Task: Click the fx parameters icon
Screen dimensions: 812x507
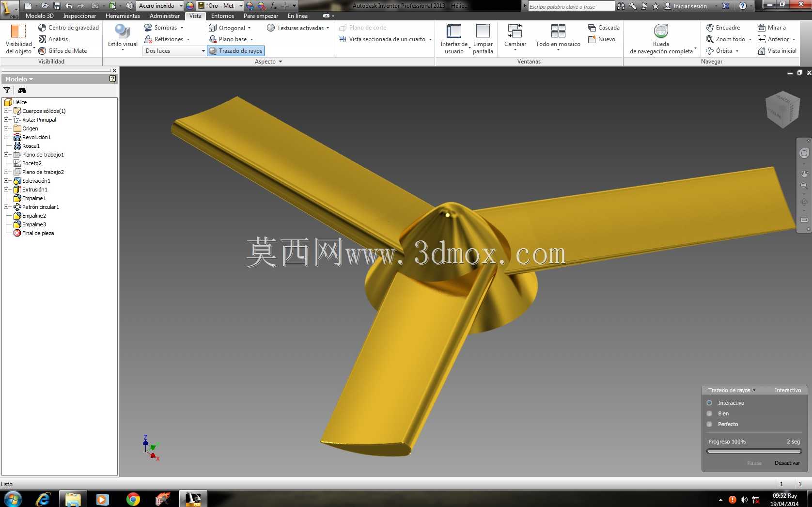Action: pos(273,6)
